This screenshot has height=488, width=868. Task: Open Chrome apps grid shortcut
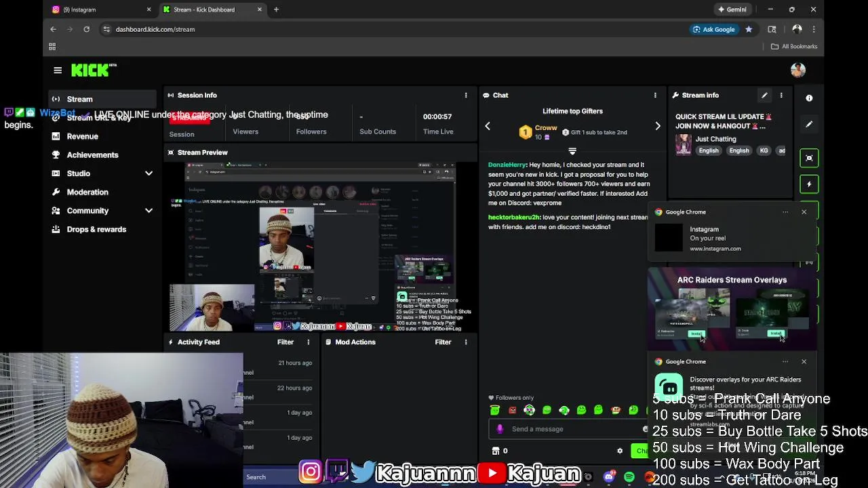(52, 46)
